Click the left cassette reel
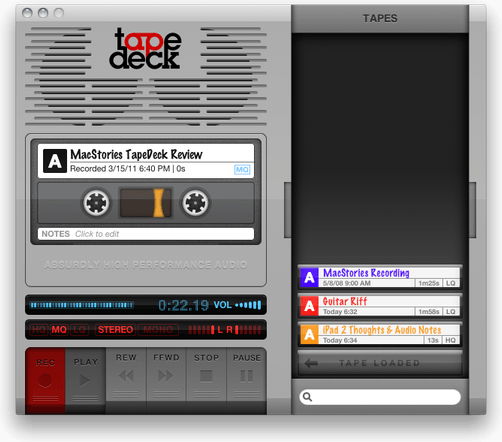502x442 pixels. [96, 203]
